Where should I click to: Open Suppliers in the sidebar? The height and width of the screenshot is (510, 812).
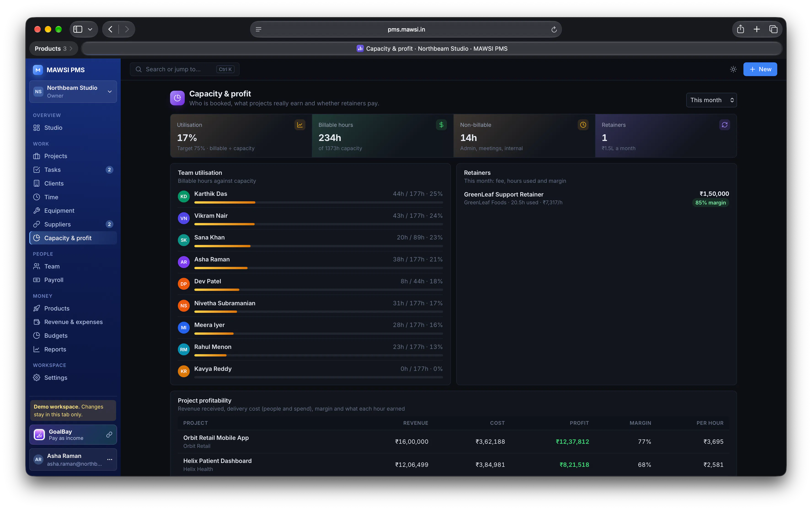[73, 224]
